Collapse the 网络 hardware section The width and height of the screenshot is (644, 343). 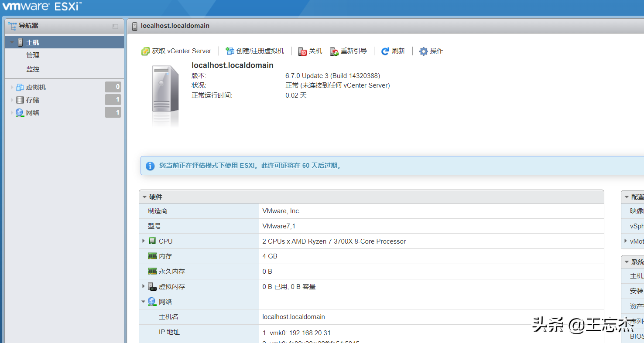[x=144, y=302]
